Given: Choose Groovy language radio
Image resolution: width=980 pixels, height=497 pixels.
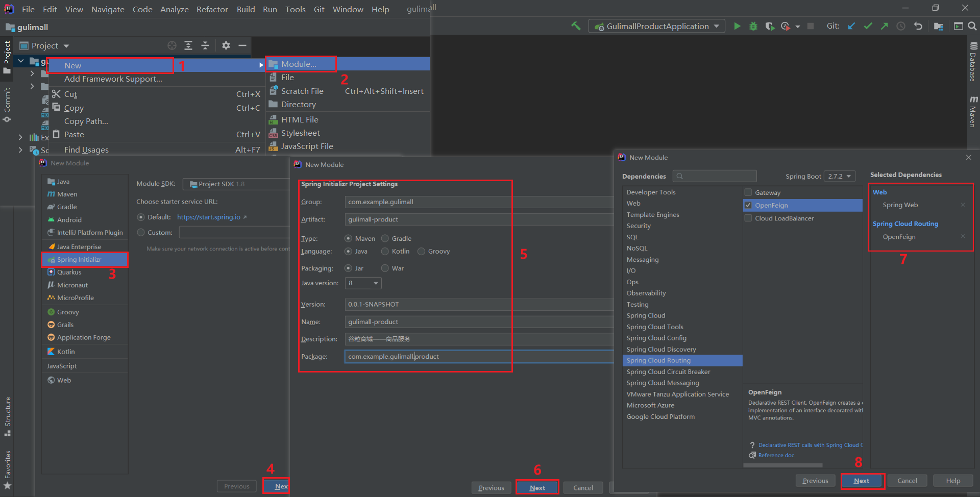Looking at the screenshot, I should click(x=421, y=251).
